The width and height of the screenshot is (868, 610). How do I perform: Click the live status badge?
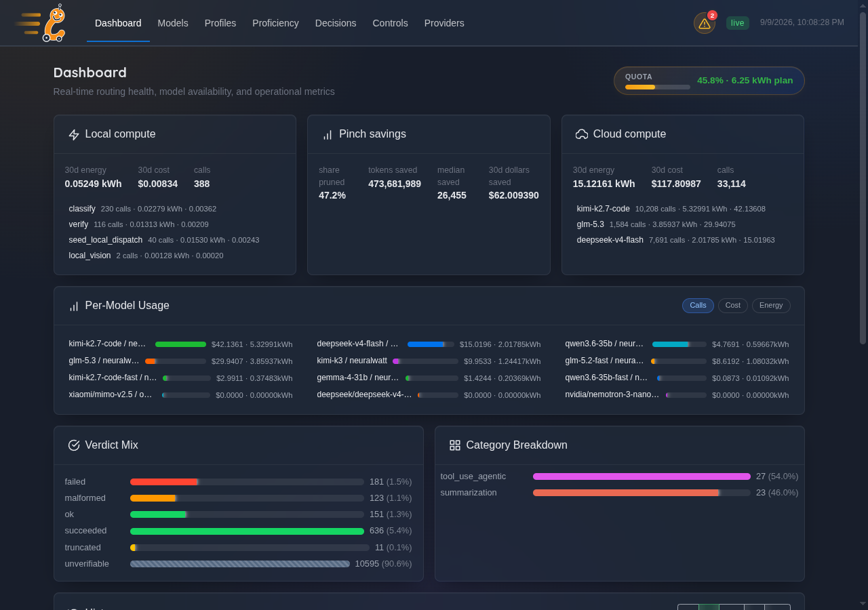pos(738,23)
